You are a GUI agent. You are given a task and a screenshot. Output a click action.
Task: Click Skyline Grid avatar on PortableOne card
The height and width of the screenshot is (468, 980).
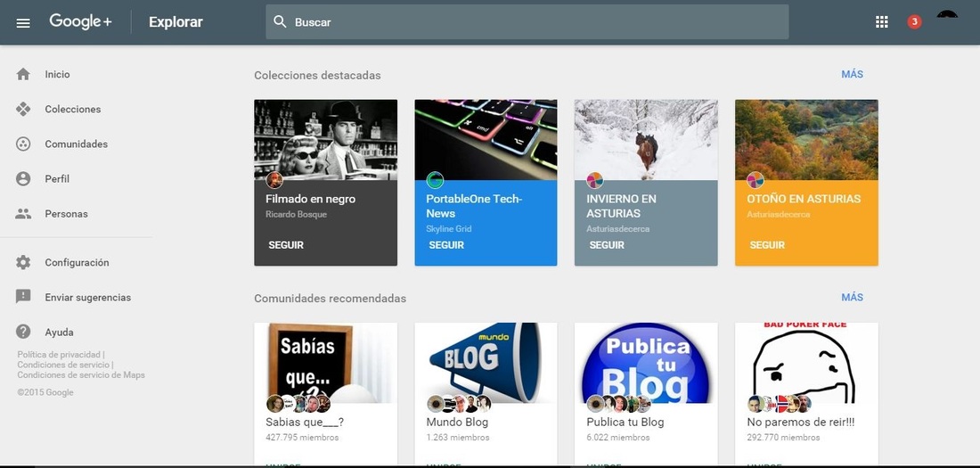(435, 180)
